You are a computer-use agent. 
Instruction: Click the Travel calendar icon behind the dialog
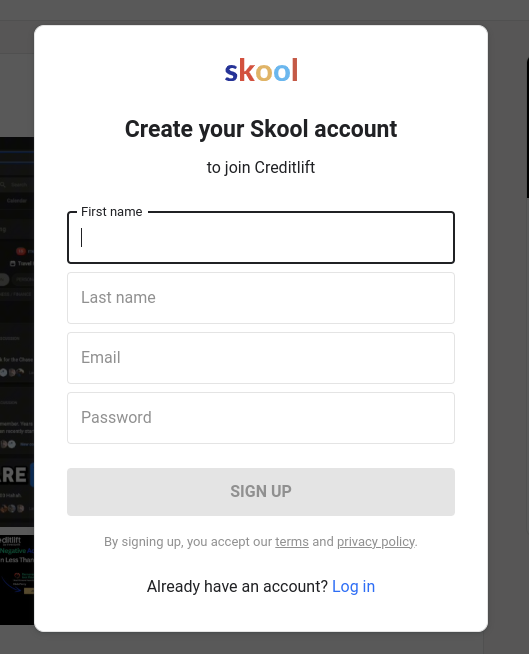pos(13,264)
